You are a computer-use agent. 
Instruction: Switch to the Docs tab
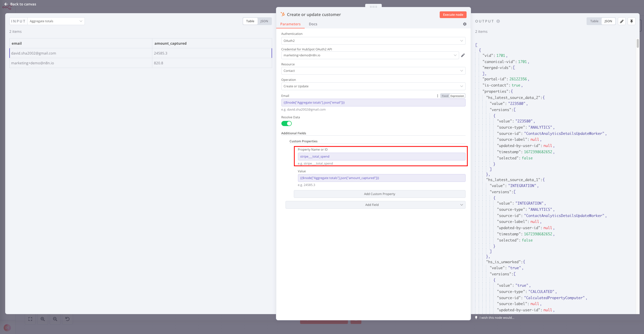(313, 24)
